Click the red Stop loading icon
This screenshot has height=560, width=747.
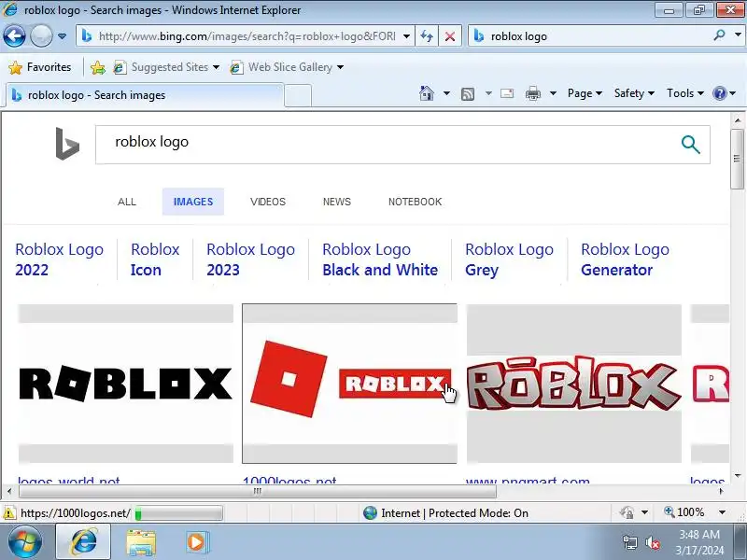(x=449, y=36)
